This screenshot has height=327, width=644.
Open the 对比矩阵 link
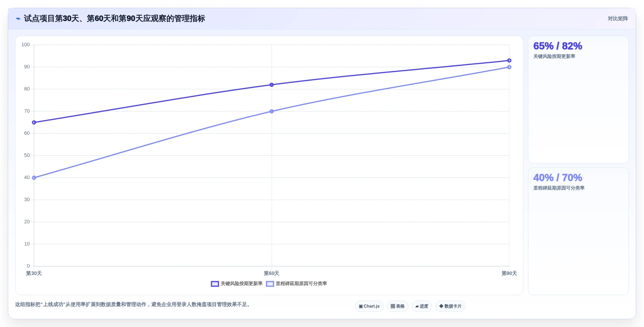click(618, 19)
